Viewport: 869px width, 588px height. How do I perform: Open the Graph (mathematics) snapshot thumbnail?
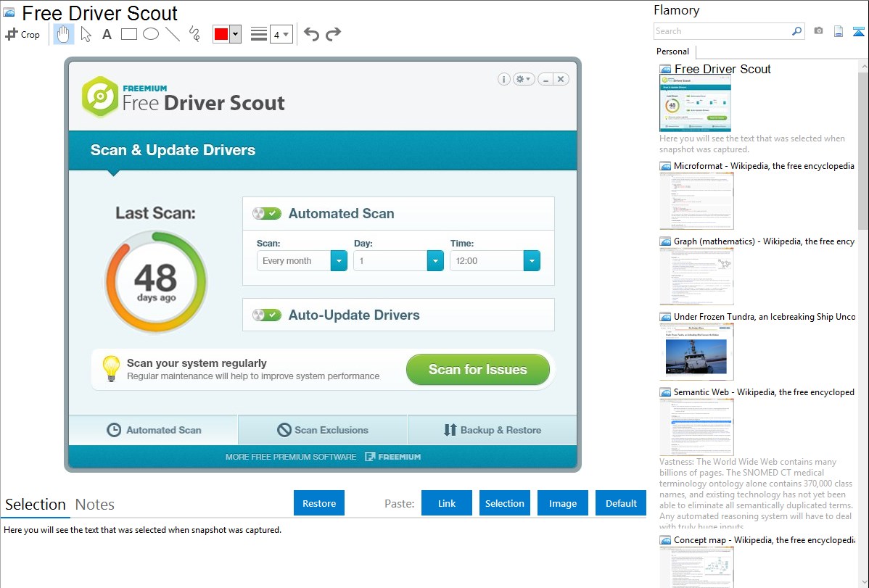tap(696, 276)
